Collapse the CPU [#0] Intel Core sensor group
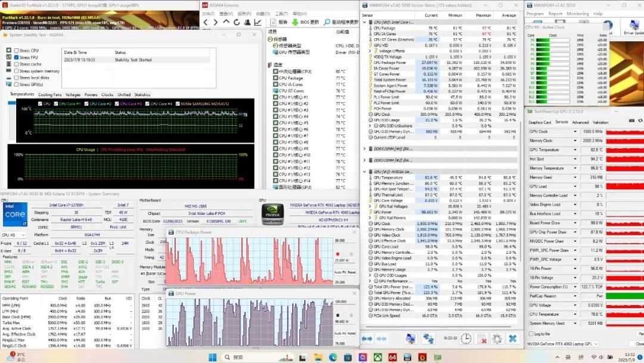 point(365,22)
